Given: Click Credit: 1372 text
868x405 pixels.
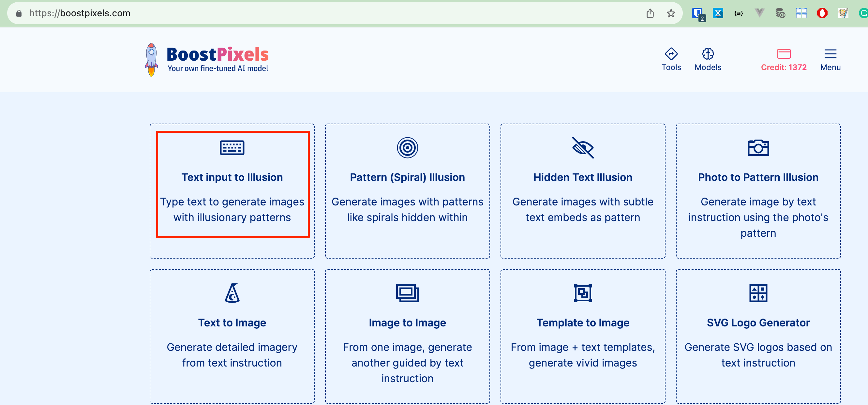Looking at the screenshot, I should 784,67.
